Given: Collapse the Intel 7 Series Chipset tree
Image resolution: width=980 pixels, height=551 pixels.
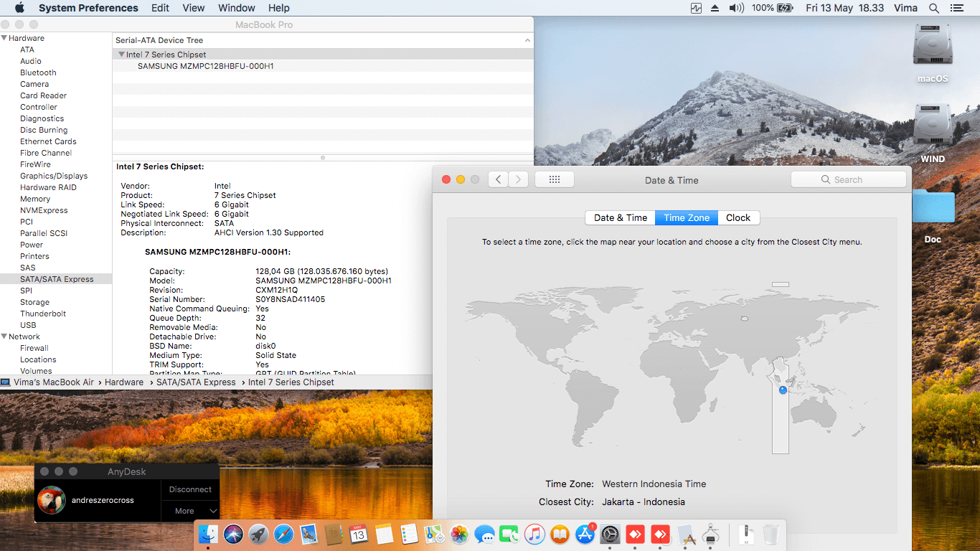Looking at the screenshot, I should pos(121,55).
